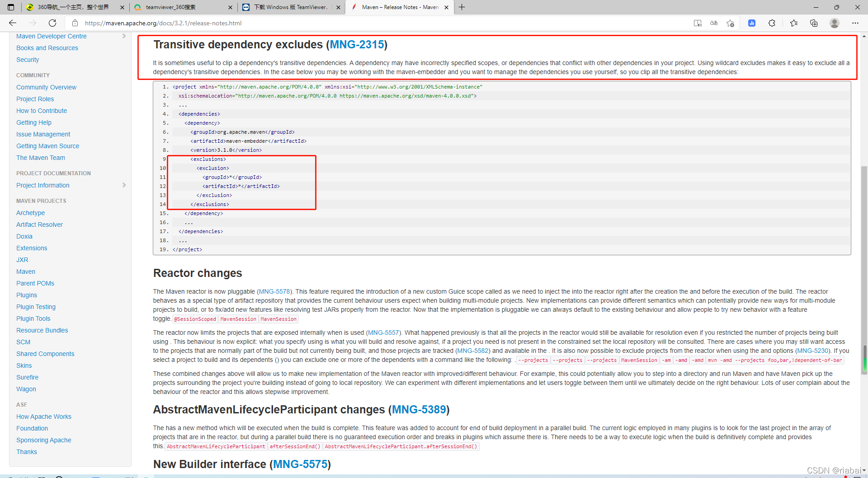
Task: Open the JXR project link
Action: point(22,260)
